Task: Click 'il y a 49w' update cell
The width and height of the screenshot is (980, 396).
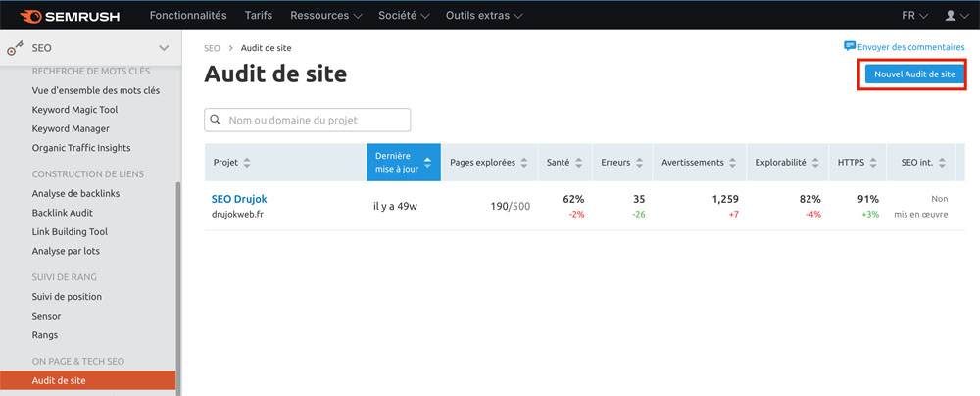Action: (x=395, y=206)
